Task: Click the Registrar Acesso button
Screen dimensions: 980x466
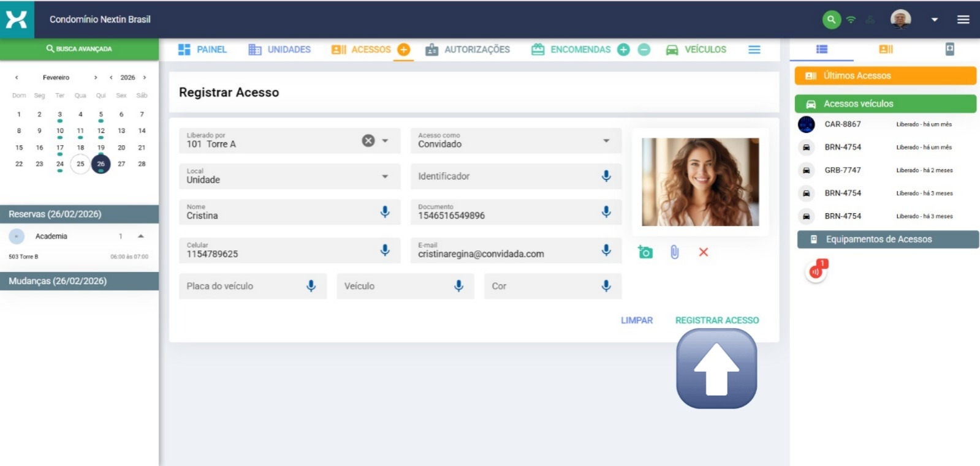Action: [716, 320]
